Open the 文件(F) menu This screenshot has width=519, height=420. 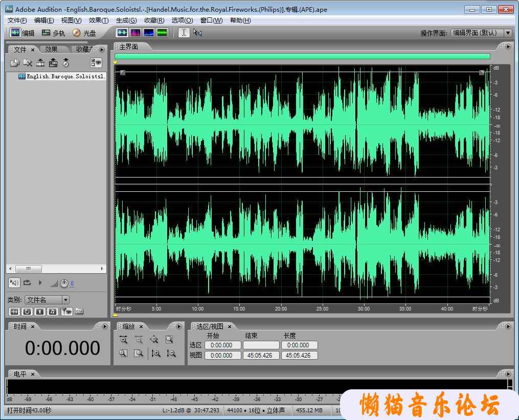point(17,20)
